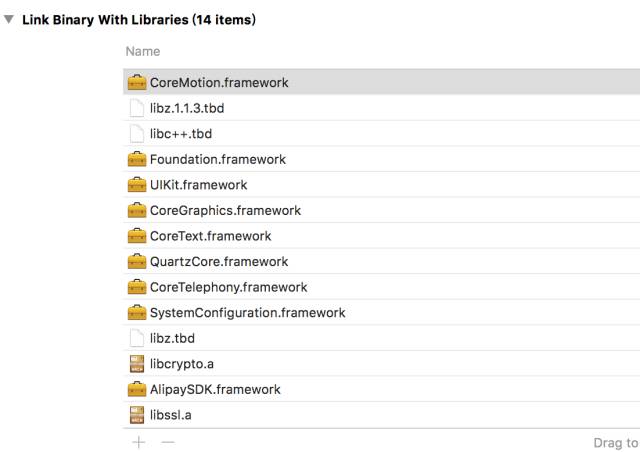The image size is (640, 452).
Task: Click the Name column header
Action: tap(143, 51)
